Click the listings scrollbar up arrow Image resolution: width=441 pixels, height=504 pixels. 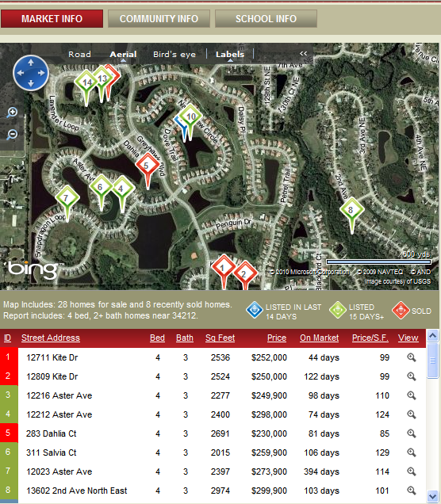(432, 336)
